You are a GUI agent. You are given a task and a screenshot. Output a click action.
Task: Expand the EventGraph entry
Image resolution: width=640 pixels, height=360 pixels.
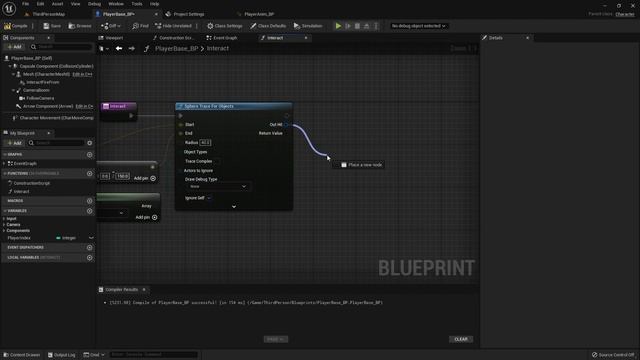[4, 163]
